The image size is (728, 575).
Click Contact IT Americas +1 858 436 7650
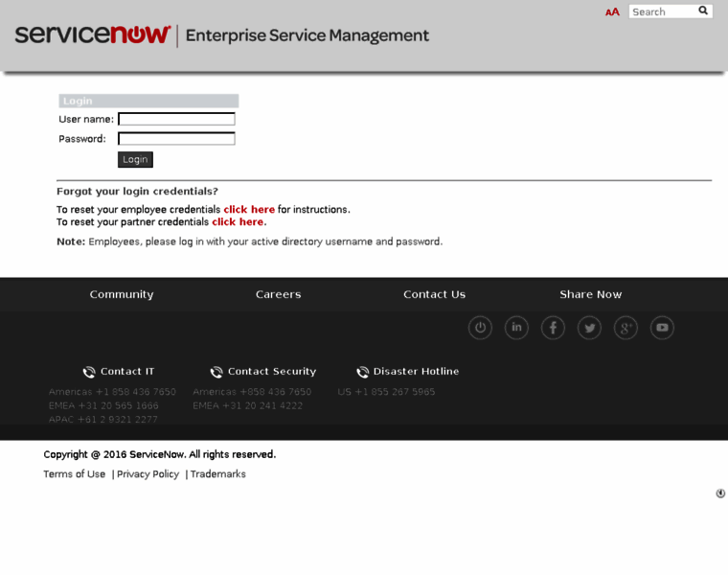[x=112, y=392]
